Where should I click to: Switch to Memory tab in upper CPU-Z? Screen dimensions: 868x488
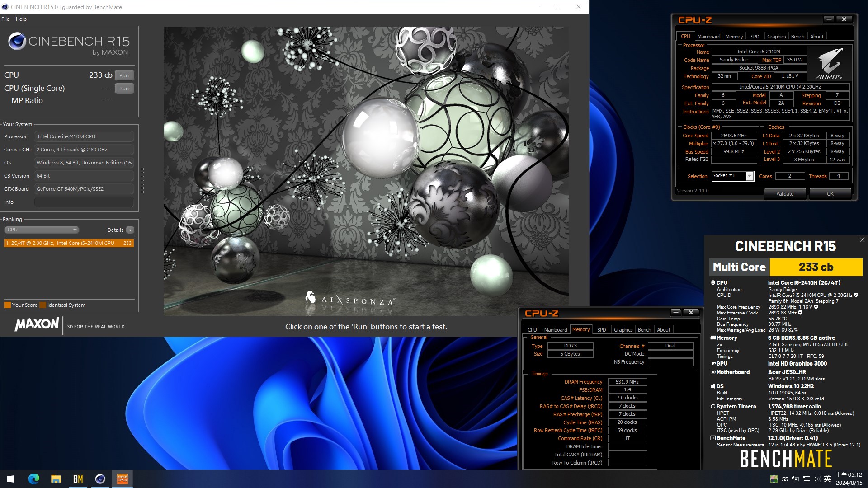734,37
